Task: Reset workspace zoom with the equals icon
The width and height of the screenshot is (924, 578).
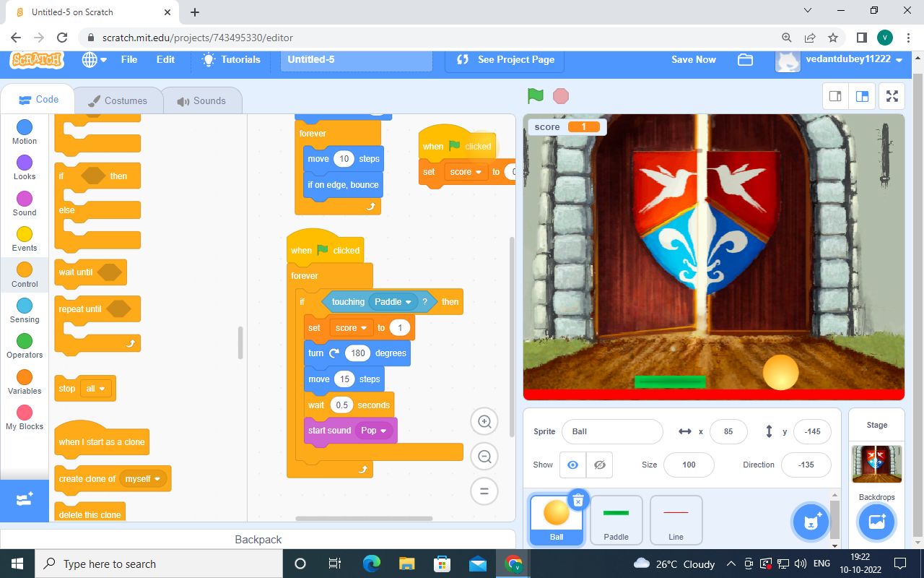Action: point(484,492)
